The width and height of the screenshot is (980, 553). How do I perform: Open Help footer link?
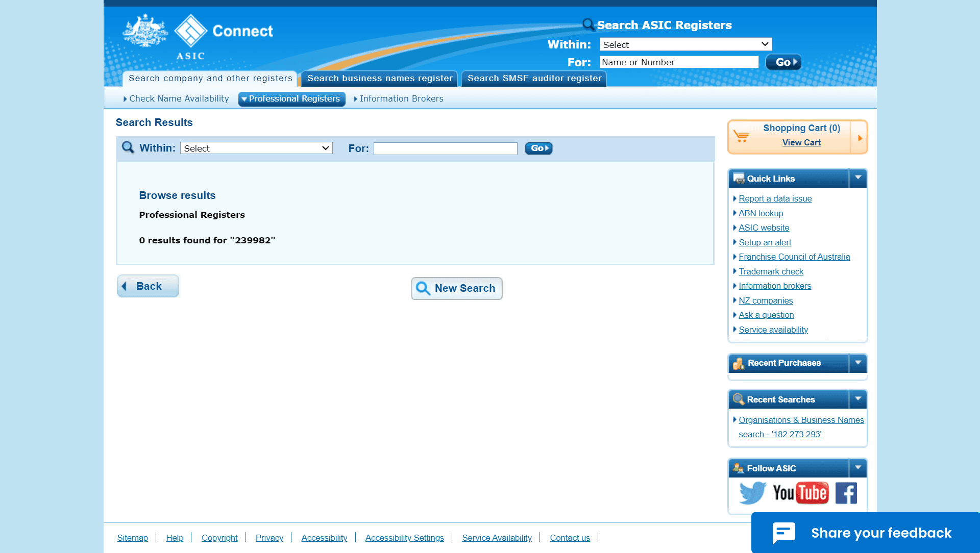click(175, 538)
